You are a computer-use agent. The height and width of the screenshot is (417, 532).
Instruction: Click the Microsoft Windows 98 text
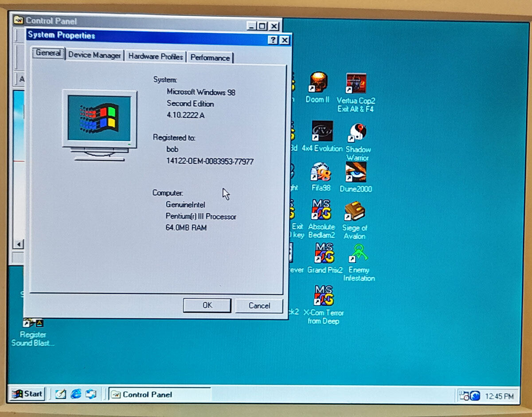(x=201, y=92)
